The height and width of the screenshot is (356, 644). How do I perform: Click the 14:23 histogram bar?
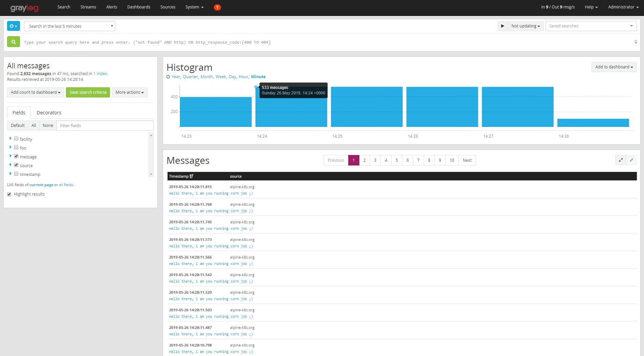216,112
